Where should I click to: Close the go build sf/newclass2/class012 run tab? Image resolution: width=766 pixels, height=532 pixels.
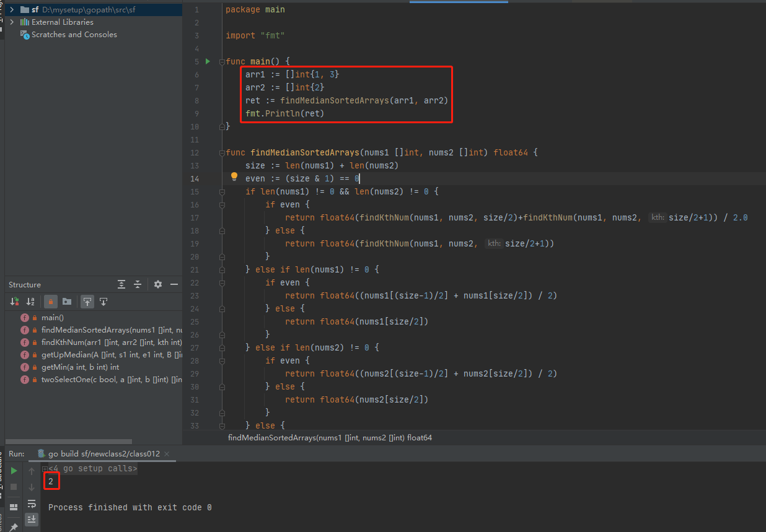click(166, 454)
